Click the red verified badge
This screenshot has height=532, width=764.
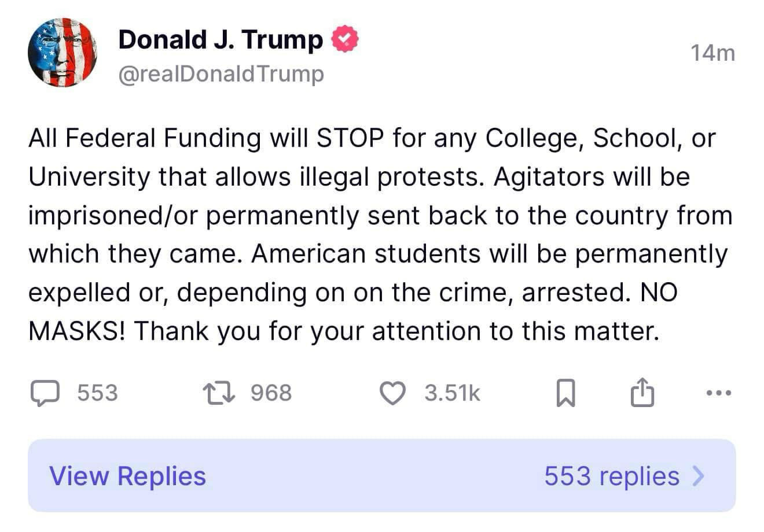[345, 39]
